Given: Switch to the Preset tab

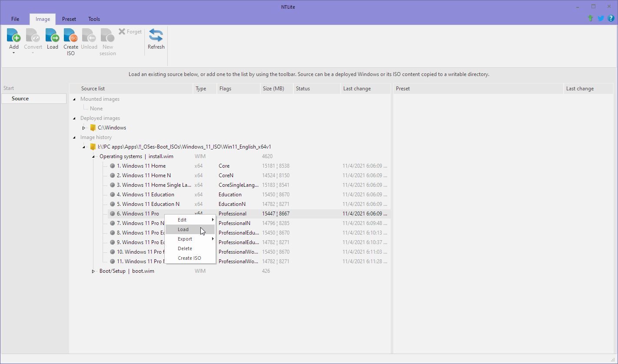Looking at the screenshot, I should click(69, 19).
